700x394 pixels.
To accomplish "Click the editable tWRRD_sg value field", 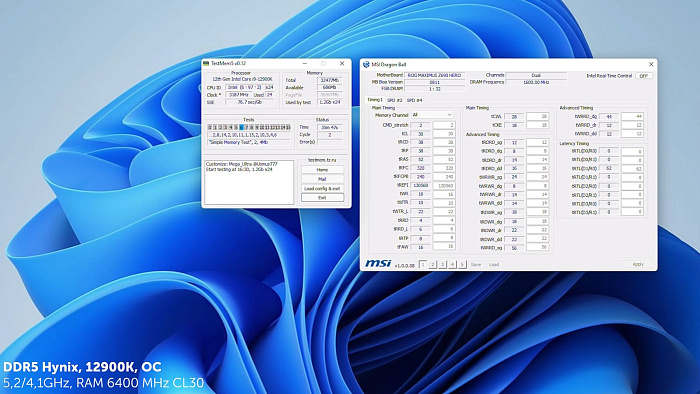I will click(x=538, y=247).
